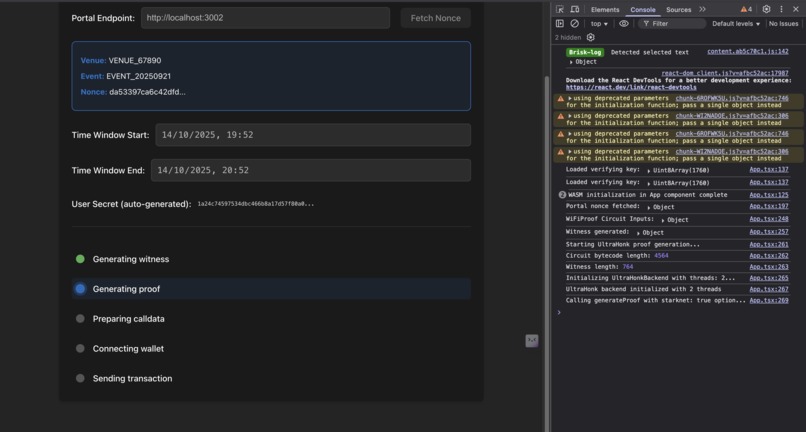
Task: Click the warning count badge showing 4
Action: (x=746, y=9)
